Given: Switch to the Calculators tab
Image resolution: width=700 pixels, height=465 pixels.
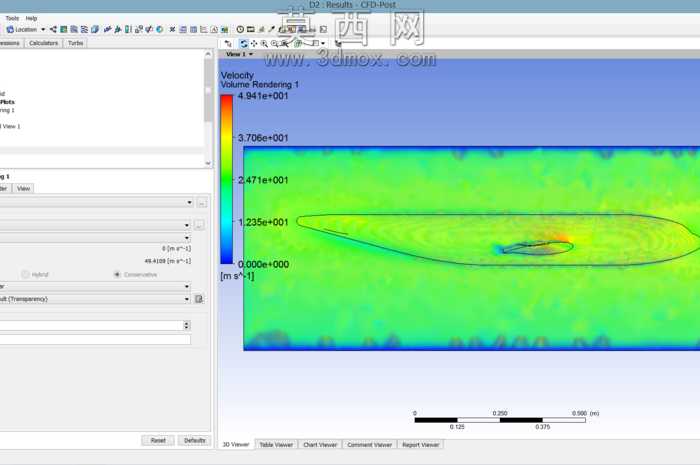Looking at the screenshot, I should pyautogui.click(x=43, y=43).
